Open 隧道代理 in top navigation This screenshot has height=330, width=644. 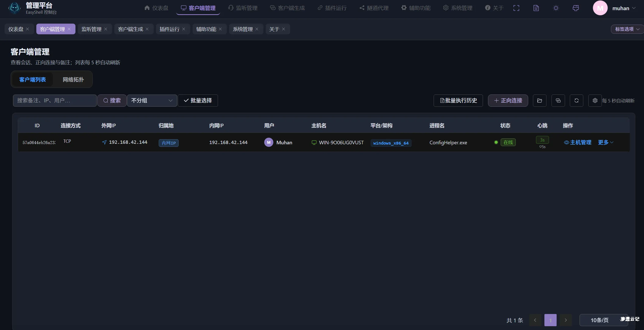[374, 8]
